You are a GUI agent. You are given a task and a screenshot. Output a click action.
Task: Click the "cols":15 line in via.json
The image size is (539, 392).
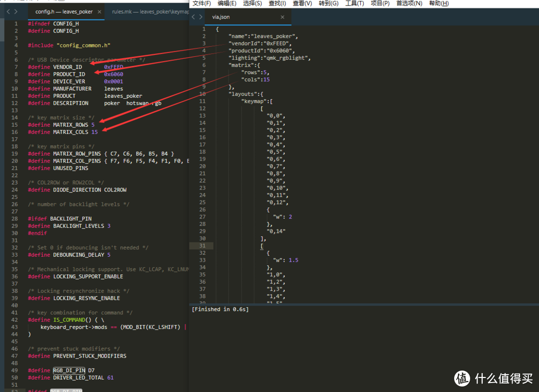point(256,79)
